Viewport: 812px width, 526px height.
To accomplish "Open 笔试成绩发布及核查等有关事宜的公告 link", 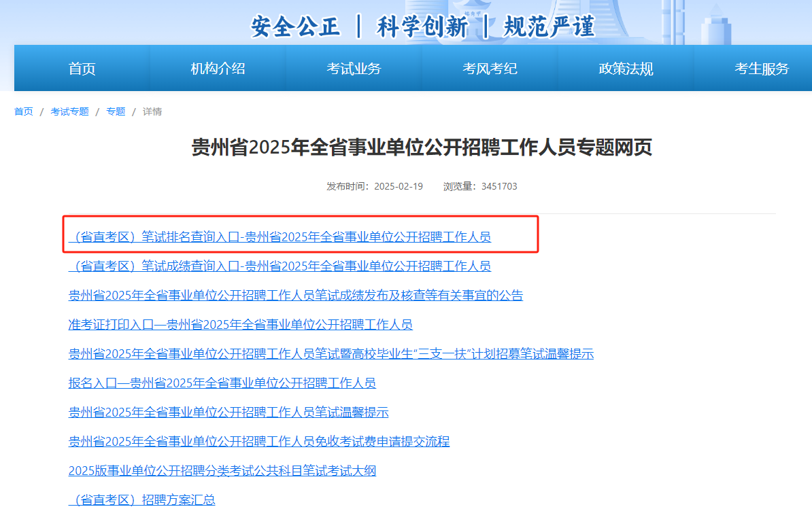I will (x=296, y=295).
